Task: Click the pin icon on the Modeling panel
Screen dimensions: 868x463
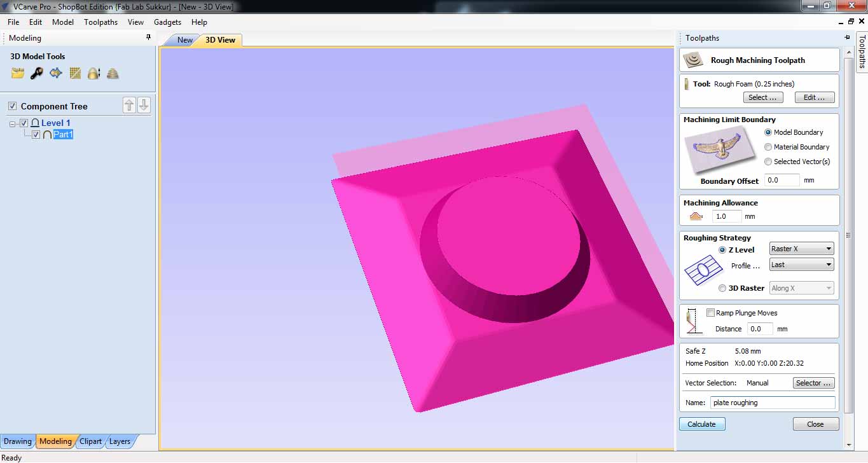Action: (149, 38)
